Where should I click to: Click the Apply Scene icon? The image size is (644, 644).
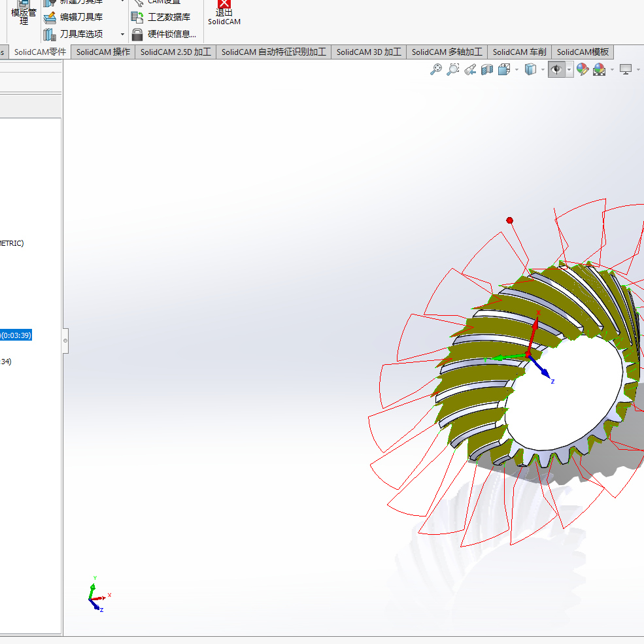point(599,69)
